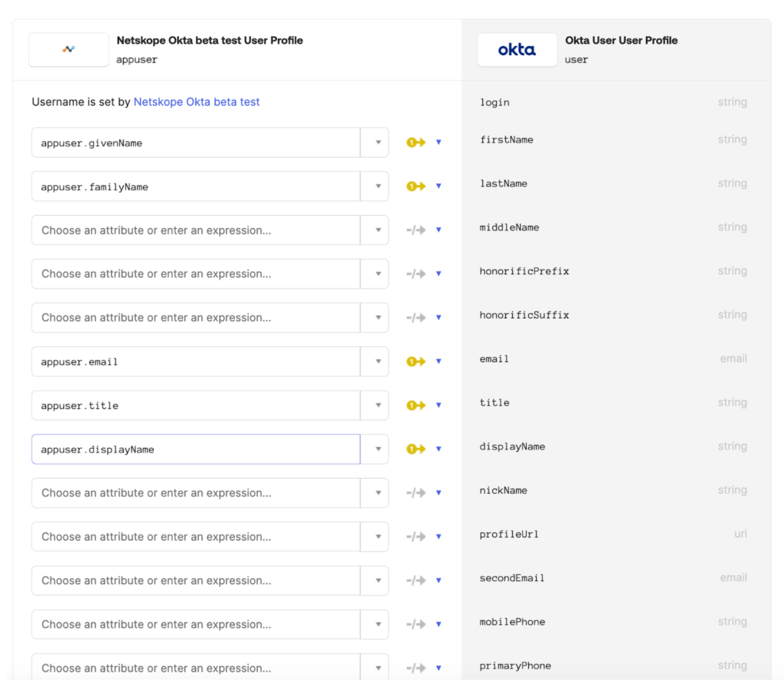Expand attribute dropdown in the mobilePhone row

374,624
